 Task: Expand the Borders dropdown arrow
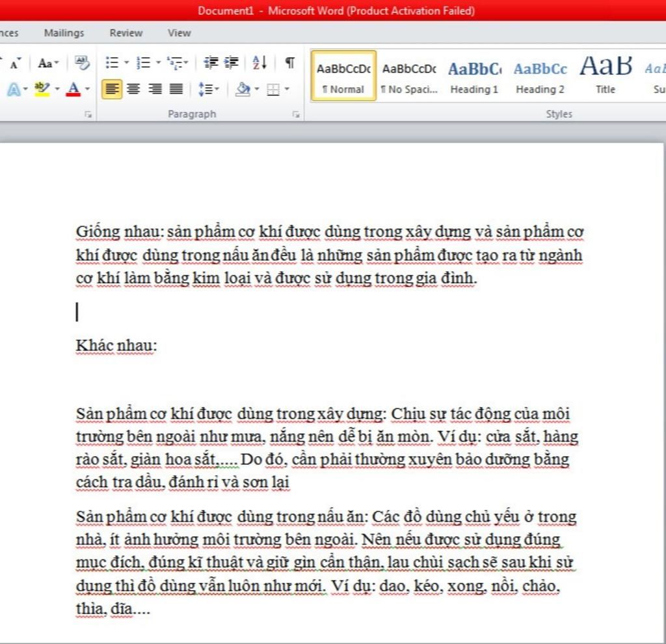(x=287, y=89)
